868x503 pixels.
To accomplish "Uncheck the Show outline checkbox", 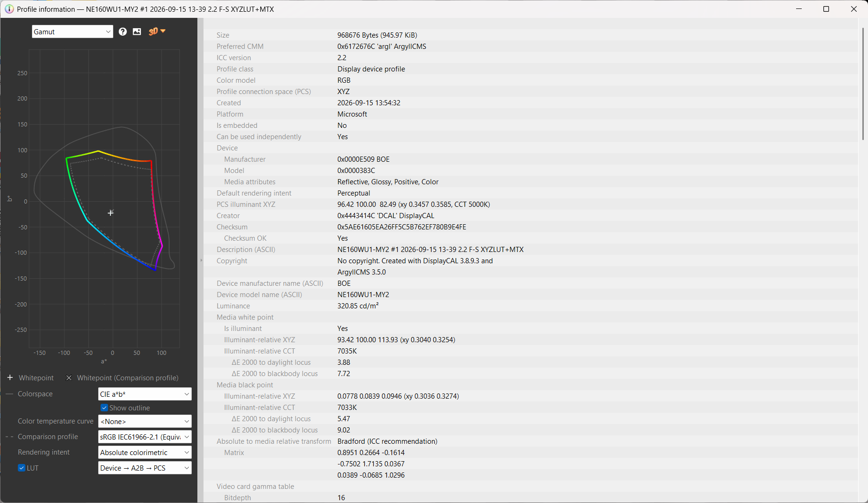I will point(104,408).
